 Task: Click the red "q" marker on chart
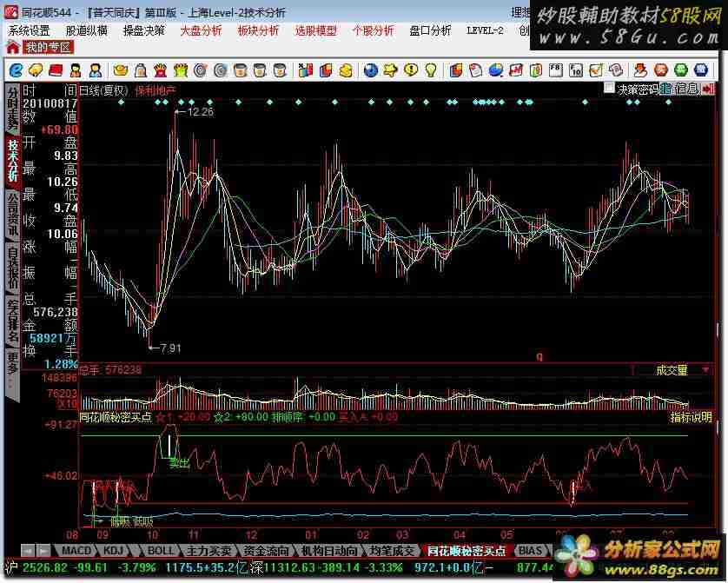(x=539, y=356)
